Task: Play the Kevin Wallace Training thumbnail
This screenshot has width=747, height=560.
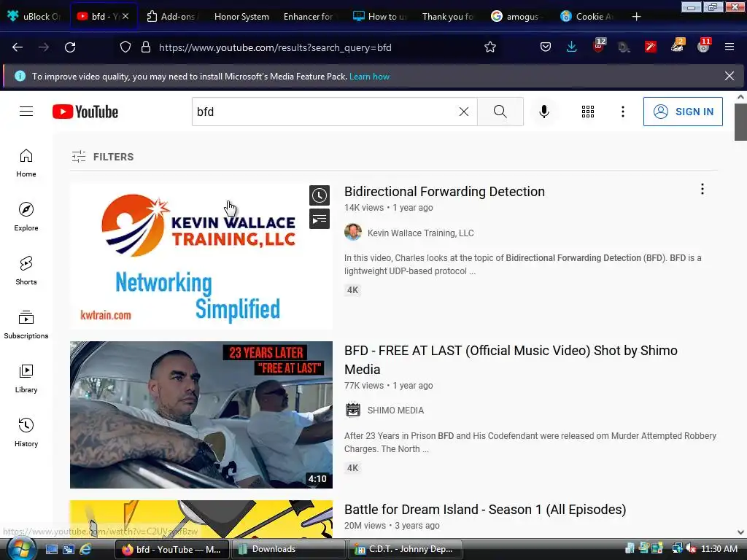Action: pos(201,256)
